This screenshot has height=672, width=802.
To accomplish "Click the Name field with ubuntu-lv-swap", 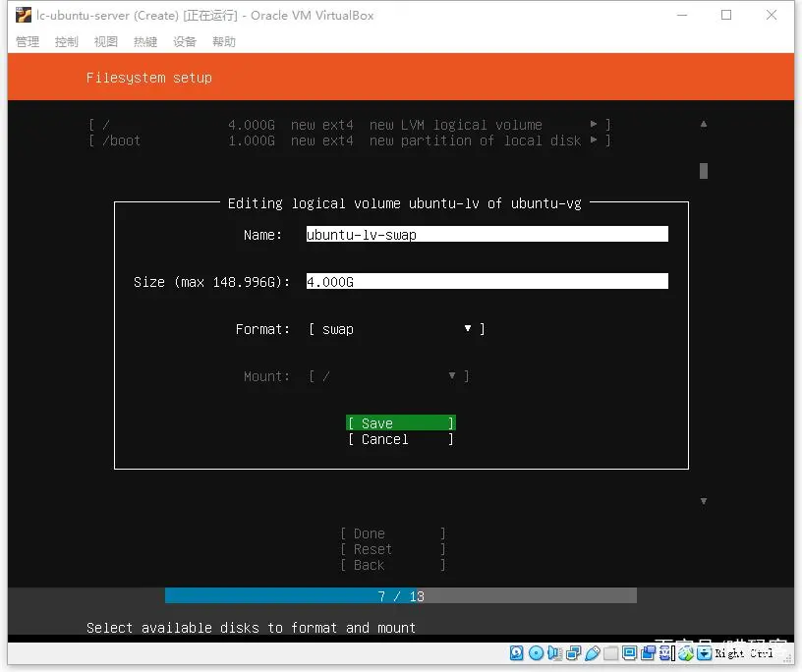I will [487, 234].
